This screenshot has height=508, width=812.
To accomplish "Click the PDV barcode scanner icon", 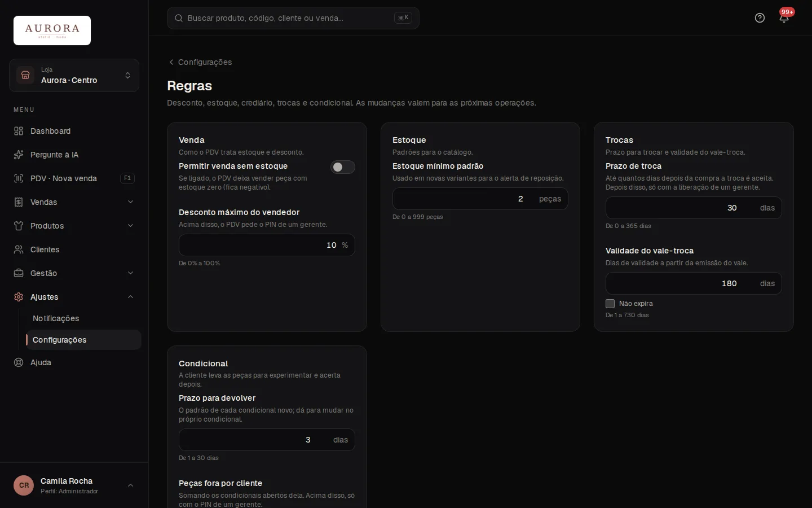I will point(19,178).
